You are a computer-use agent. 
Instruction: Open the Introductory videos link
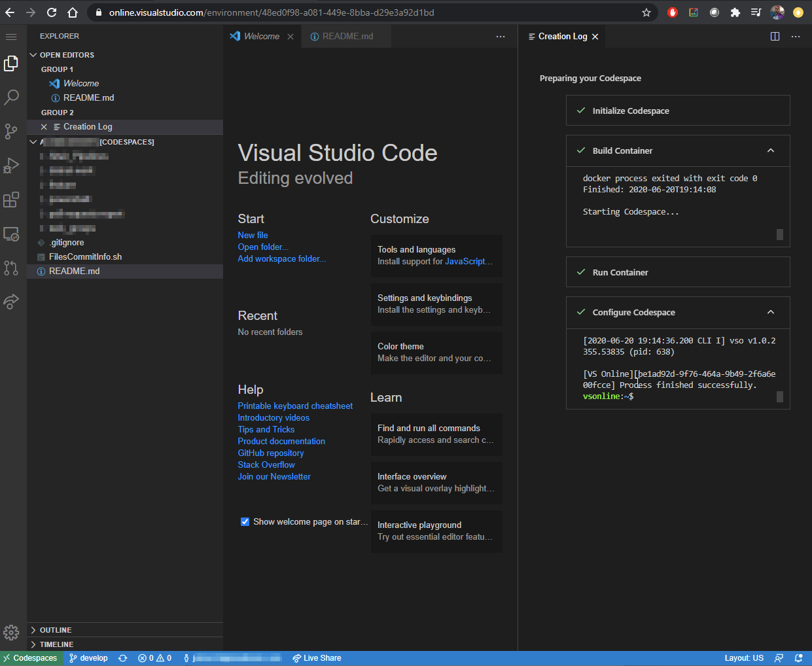pos(274,417)
